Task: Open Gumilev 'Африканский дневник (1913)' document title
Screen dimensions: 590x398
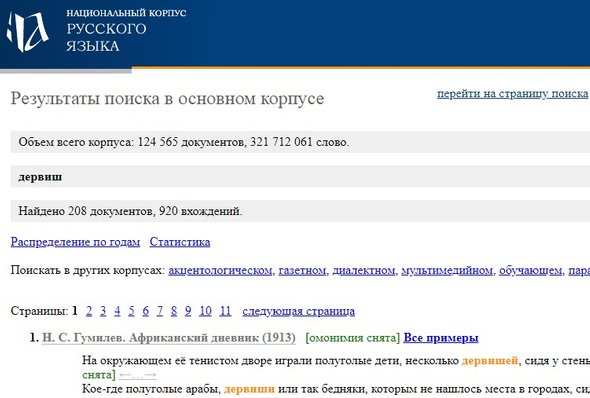Action: [169, 338]
